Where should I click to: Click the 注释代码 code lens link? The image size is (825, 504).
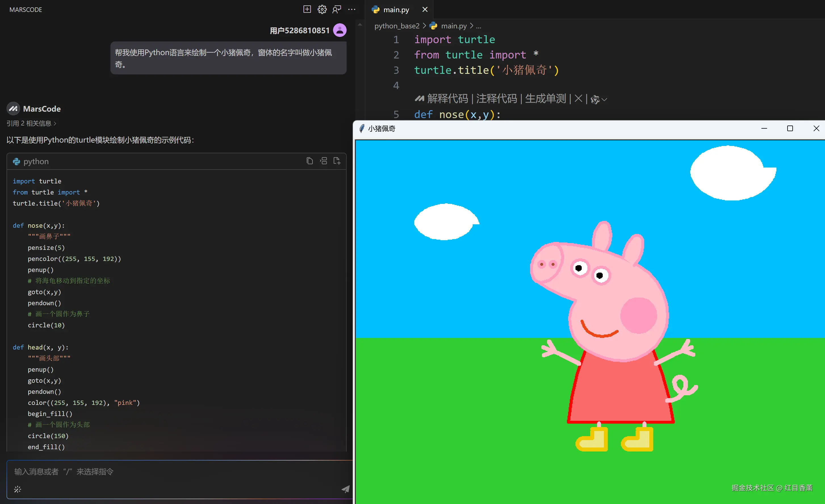pos(496,99)
